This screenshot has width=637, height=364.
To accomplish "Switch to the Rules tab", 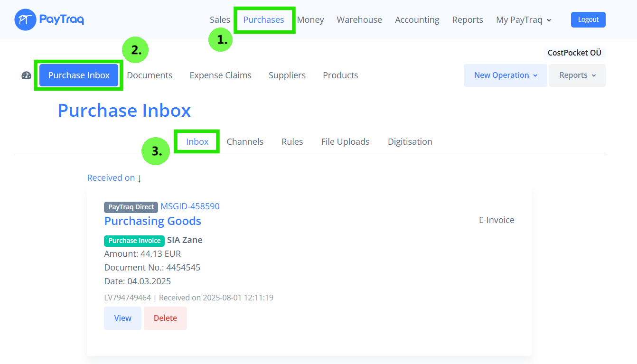I will pyautogui.click(x=292, y=142).
